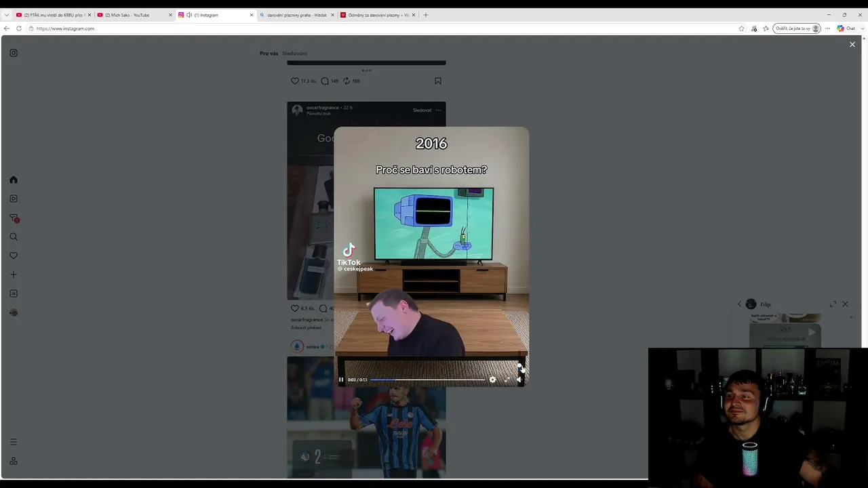Viewport: 868px width, 488px height.
Task: Repost the post with 188 reposts
Action: pyautogui.click(x=347, y=81)
